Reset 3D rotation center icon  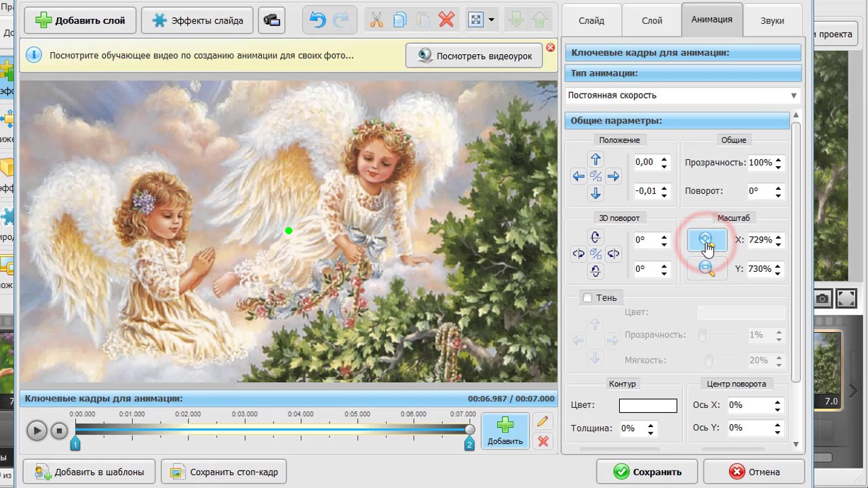pyautogui.click(x=595, y=254)
